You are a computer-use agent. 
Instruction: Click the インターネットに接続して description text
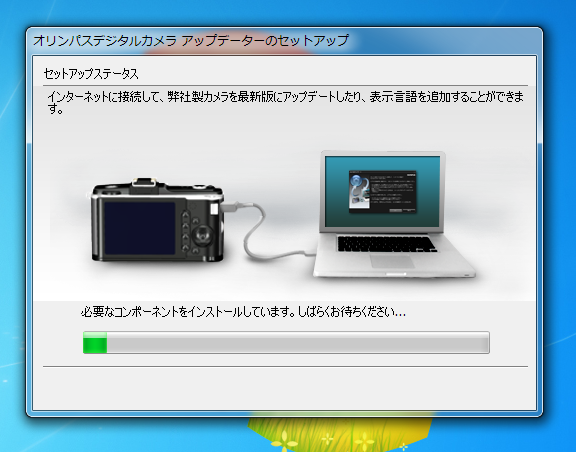[285, 103]
